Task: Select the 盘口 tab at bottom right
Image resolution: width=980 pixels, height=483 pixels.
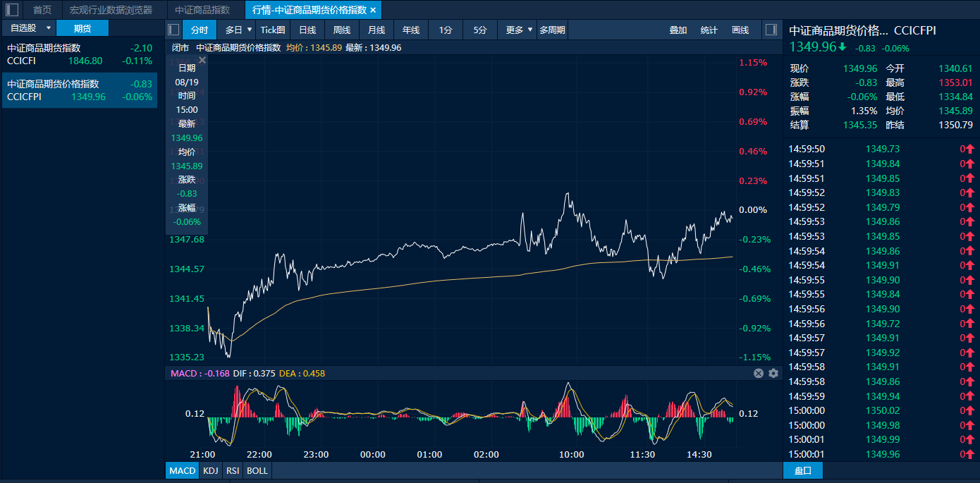Action: pyautogui.click(x=802, y=470)
